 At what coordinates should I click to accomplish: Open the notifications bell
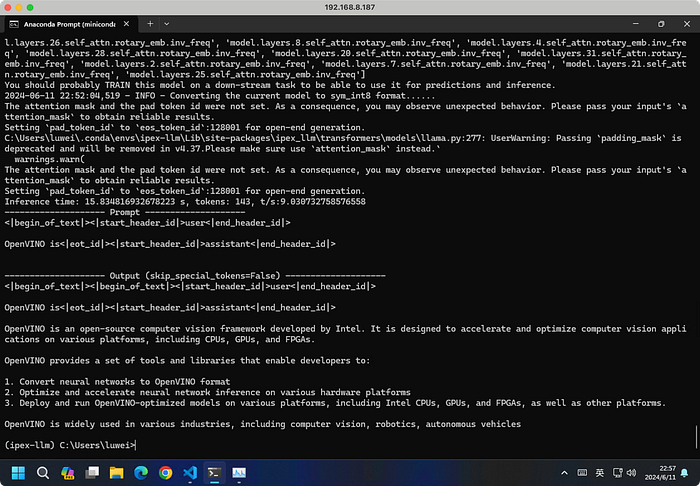684,473
